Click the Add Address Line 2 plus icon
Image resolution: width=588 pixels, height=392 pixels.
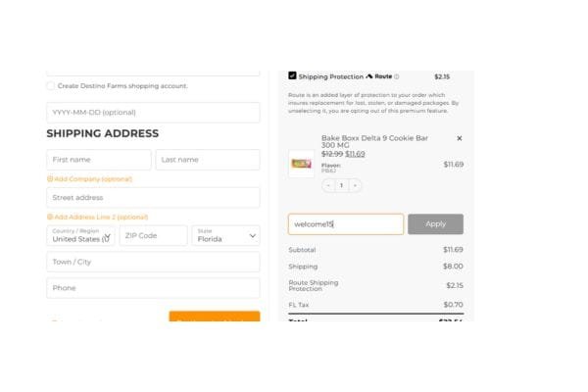(x=50, y=217)
